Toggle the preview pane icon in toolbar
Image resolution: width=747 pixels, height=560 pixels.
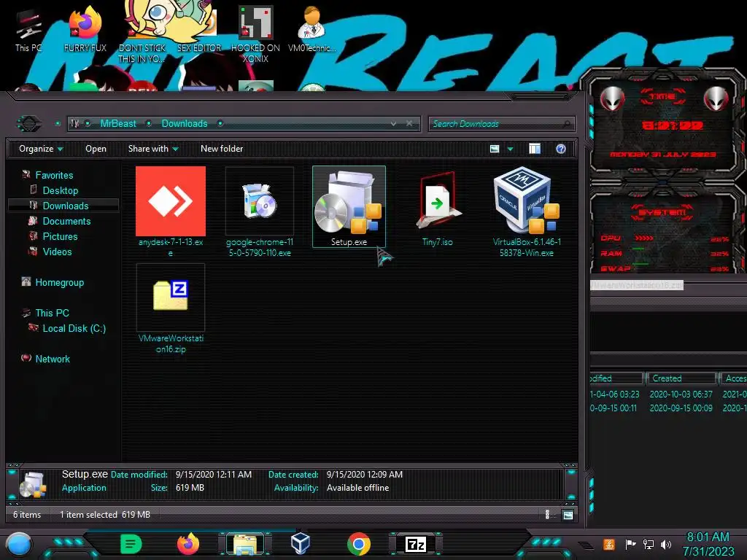(535, 149)
